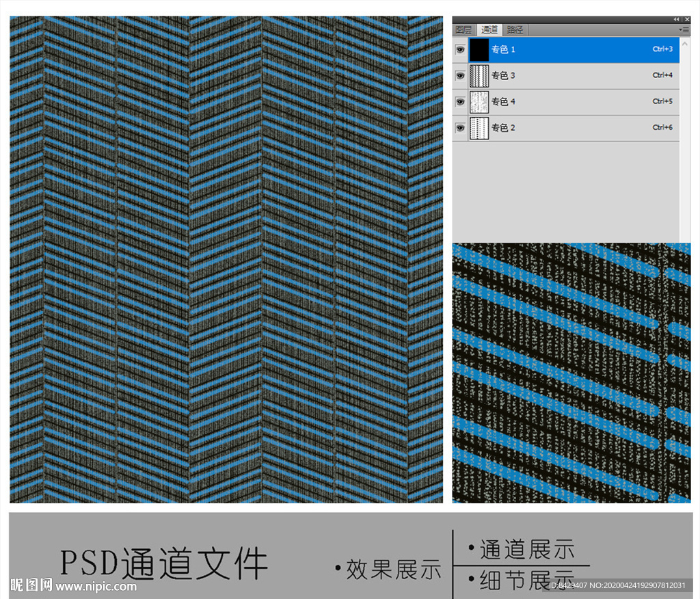700x599 pixels.
Task: Click the channels panel scroll-up arrow
Action: tap(685, 44)
